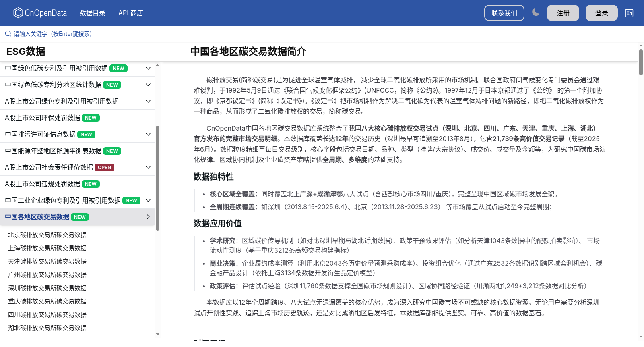Click main page scrollbar down arrow

641,337
